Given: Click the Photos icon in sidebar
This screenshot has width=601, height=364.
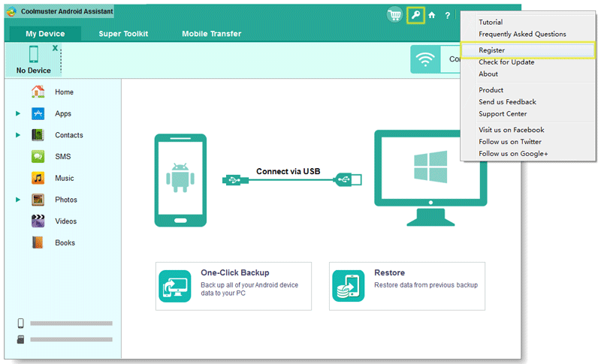Looking at the screenshot, I should coord(38,200).
